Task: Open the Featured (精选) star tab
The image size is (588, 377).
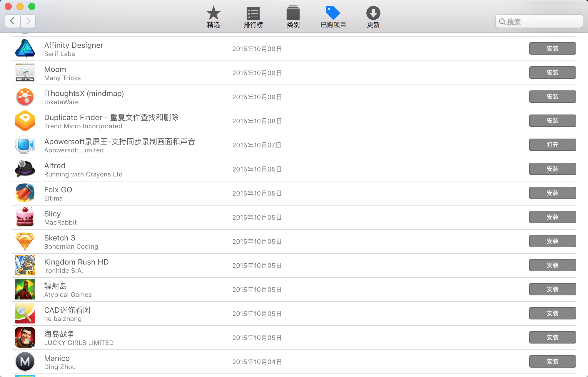Action: (x=213, y=17)
